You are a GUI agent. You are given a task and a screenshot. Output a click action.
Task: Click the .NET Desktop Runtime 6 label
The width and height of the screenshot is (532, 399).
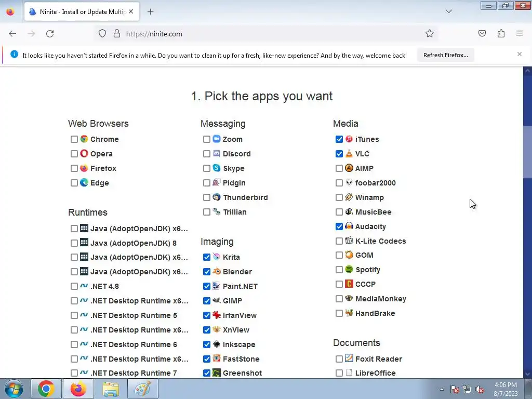click(134, 344)
